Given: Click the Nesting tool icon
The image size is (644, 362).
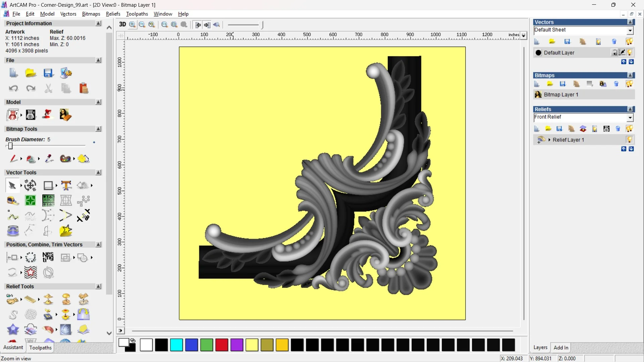Looking at the screenshot, I should point(48,257).
